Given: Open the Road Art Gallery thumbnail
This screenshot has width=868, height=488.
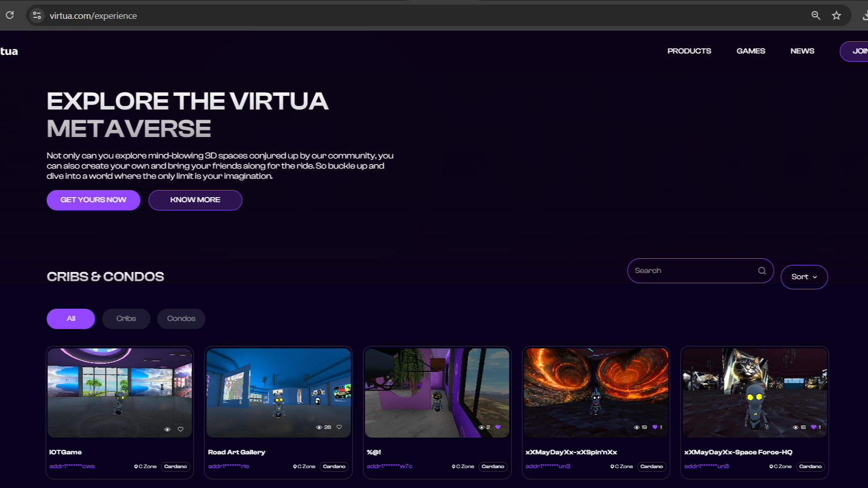Looking at the screenshot, I should [x=279, y=393].
